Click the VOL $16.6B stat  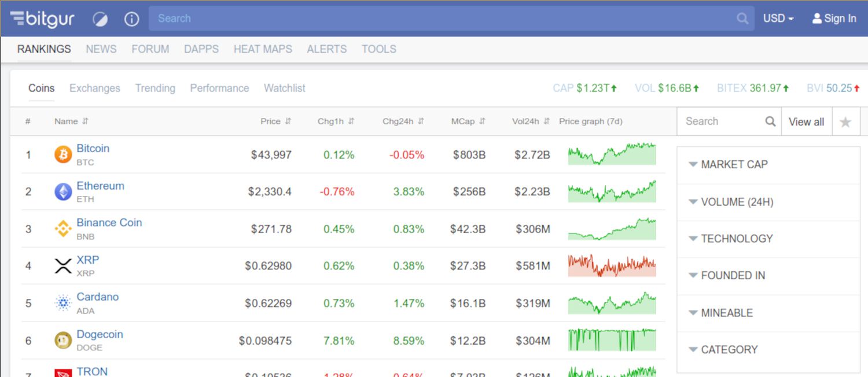tap(667, 88)
